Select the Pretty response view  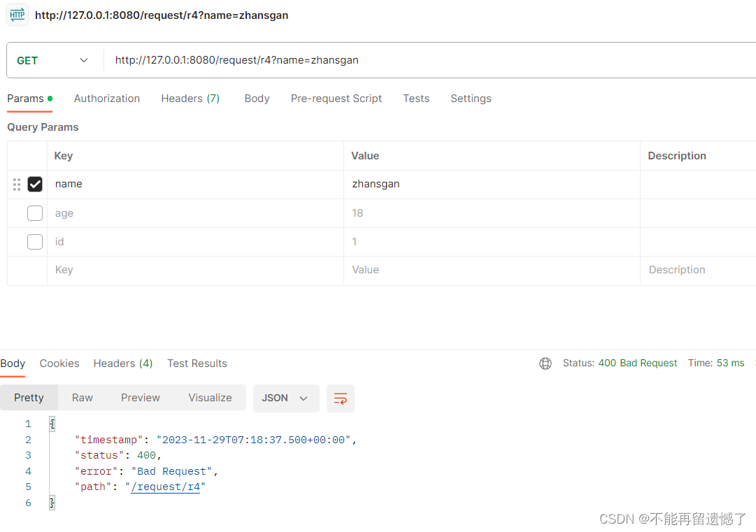point(29,398)
